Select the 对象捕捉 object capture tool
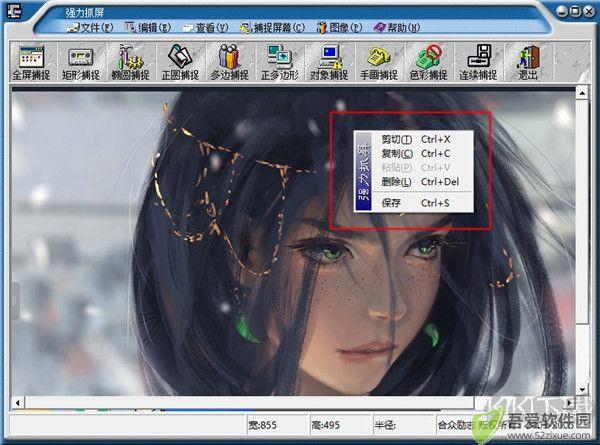 click(x=329, y=62)
